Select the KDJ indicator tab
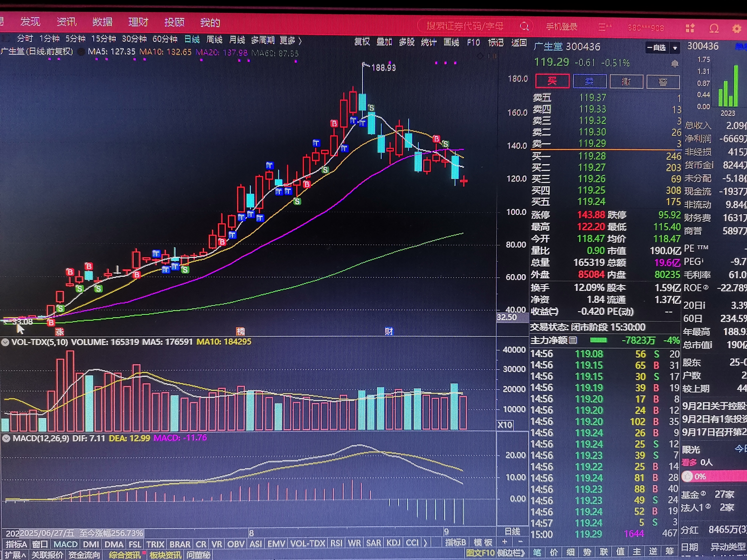Screen dimensions: 747x560 click(x=393, y=543)
